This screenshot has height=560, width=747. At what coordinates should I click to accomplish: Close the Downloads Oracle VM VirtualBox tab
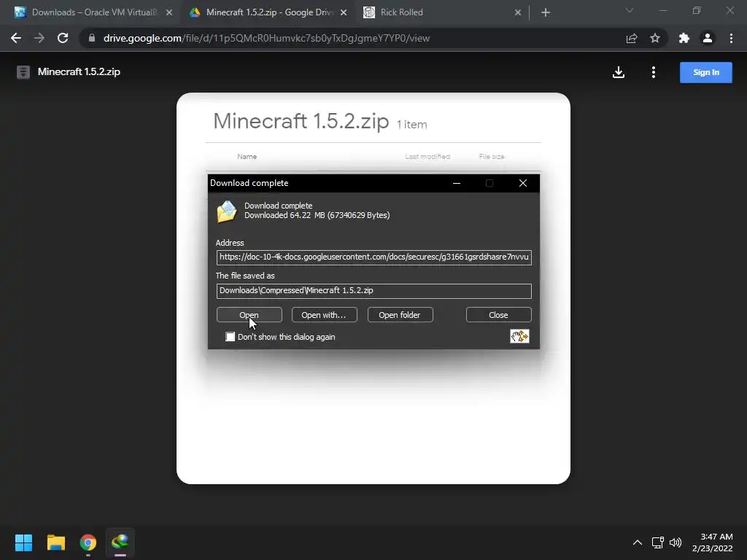(x=169, y=12)
